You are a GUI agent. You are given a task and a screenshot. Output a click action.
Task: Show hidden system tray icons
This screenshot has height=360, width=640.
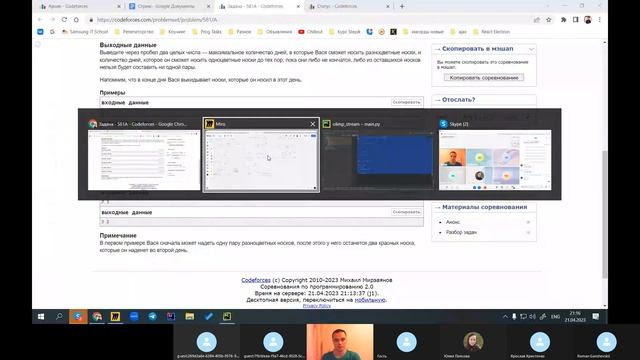coord(505,316)
